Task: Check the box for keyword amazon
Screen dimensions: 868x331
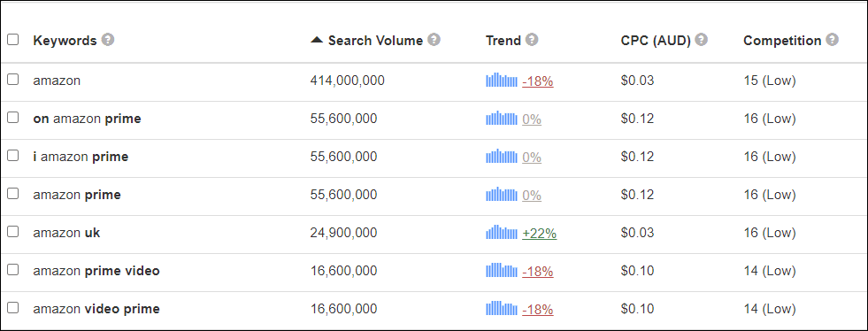Action: click(12, 79)
